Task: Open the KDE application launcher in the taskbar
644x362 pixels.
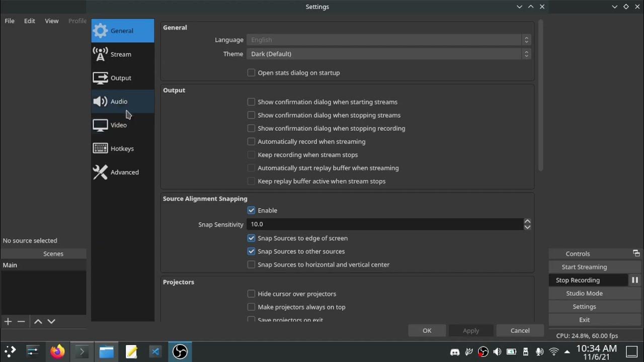Action: (x=10, y=351)
